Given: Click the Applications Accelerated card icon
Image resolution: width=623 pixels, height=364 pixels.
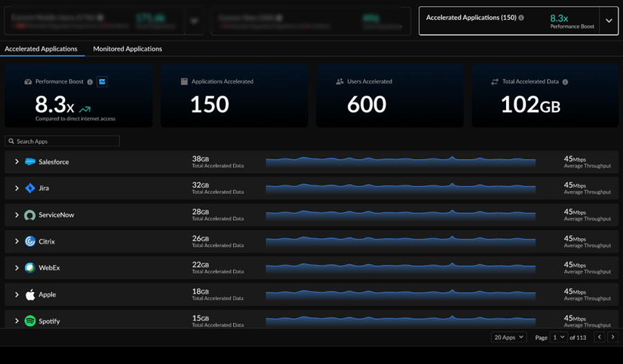Looking at the screenshot, I should [184, 82].
